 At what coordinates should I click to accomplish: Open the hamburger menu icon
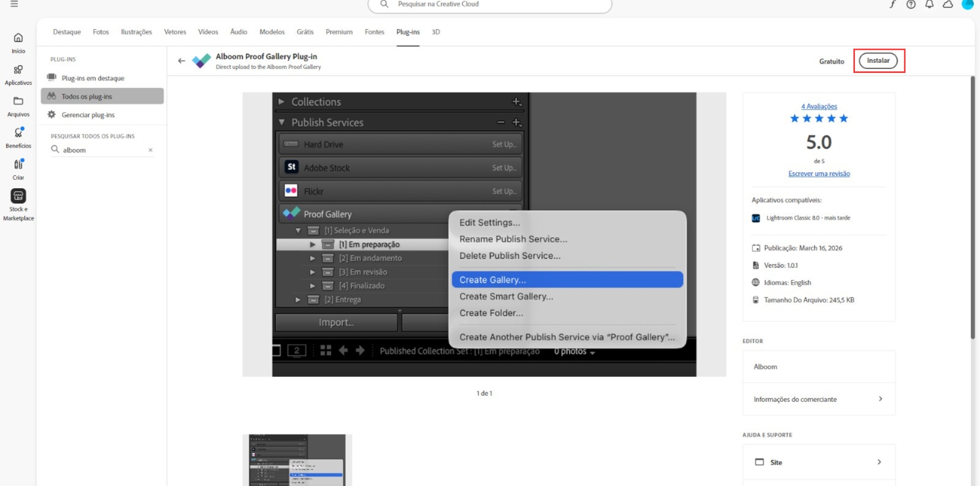[x=14, y=4]
